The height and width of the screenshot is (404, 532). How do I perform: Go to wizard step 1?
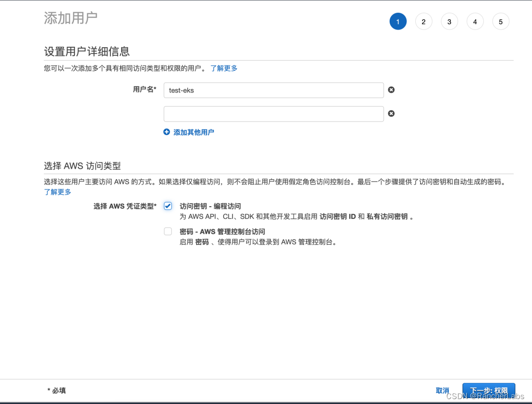coord(398,21)
